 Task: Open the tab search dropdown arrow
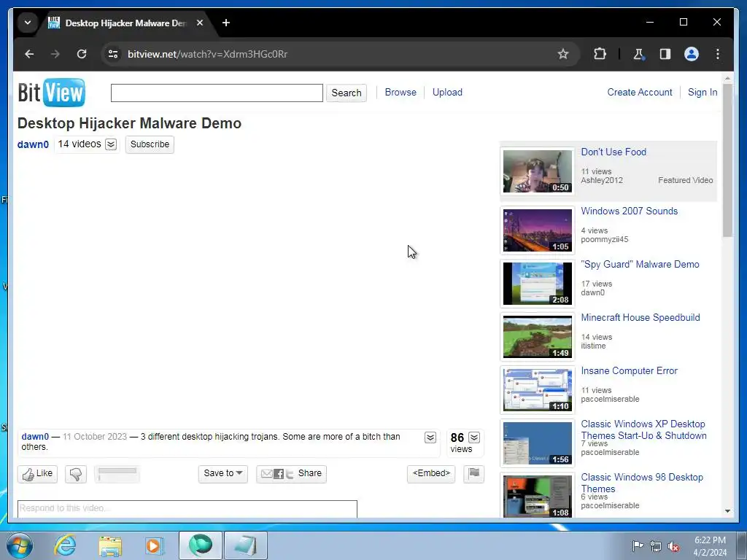point(28,23)
